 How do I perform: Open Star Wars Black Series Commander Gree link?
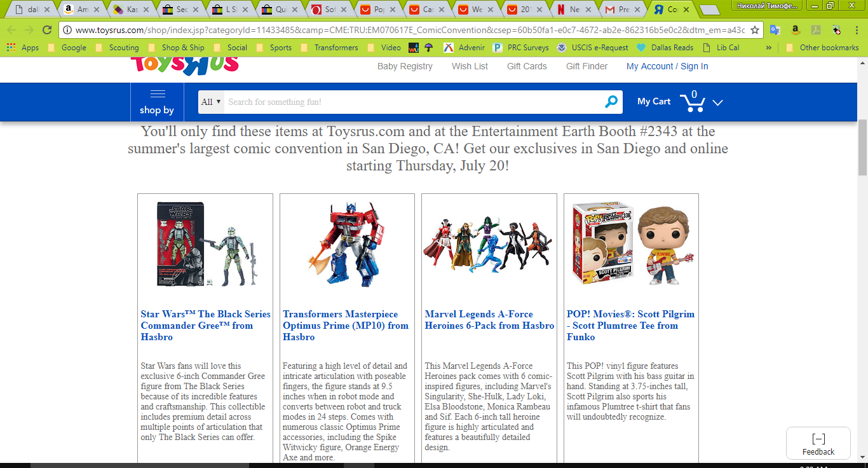point(205,326)
